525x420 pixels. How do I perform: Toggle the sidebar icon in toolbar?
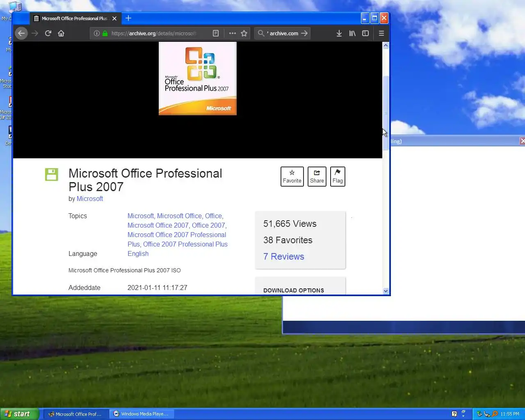click(x=365, y=33)
